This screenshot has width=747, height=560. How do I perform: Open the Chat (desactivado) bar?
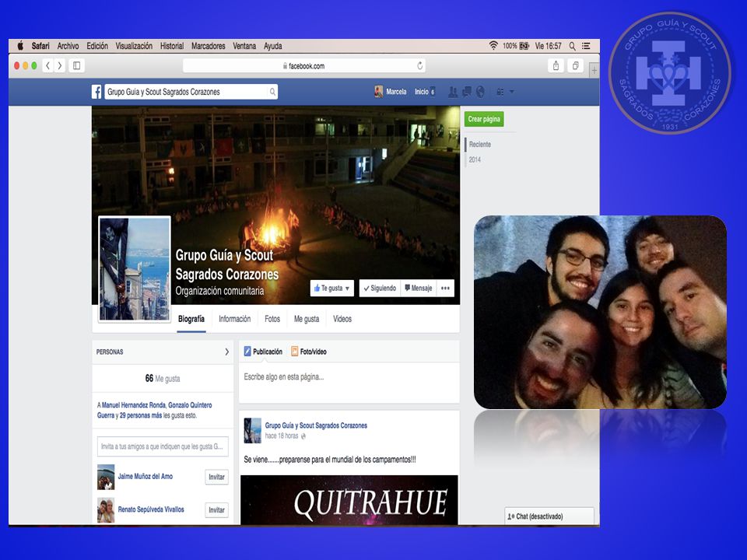549,516
